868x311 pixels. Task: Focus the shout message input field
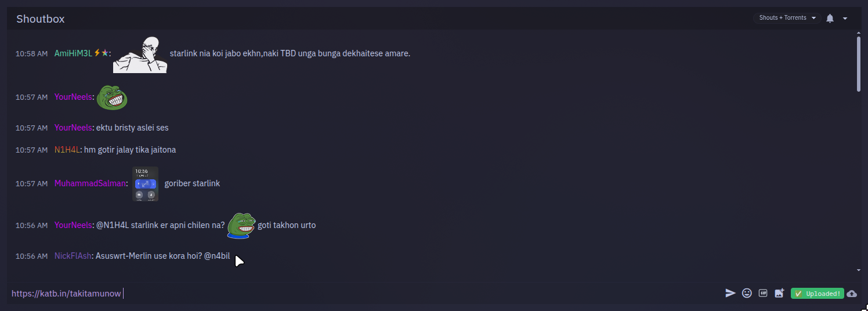point(364,294)
